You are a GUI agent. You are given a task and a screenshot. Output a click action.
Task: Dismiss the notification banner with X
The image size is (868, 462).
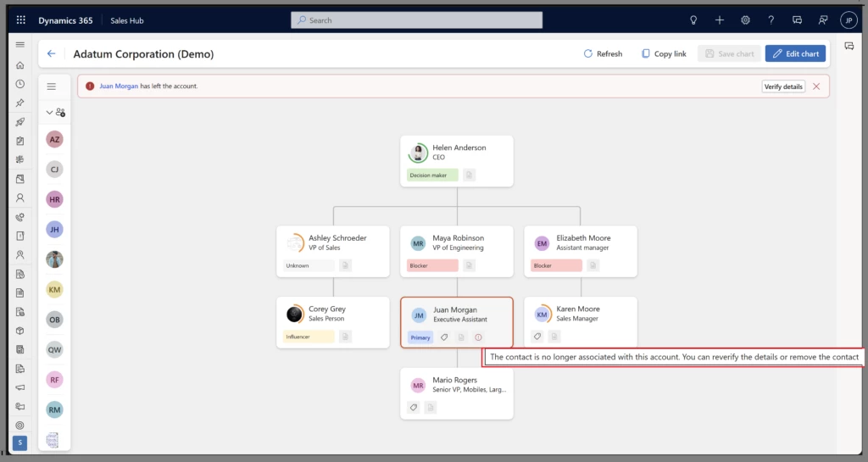tap(816, 86)
